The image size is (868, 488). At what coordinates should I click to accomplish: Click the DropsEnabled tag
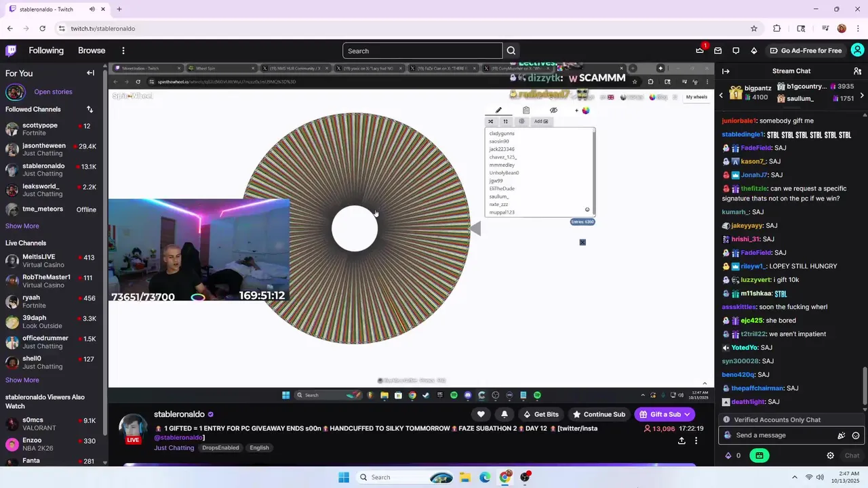(220, 447)
